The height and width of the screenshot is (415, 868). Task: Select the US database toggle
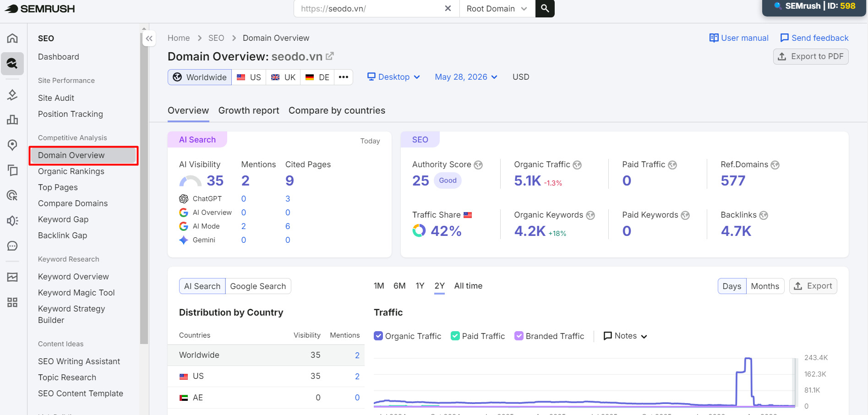pyautogui.click(x=249, y=77)
